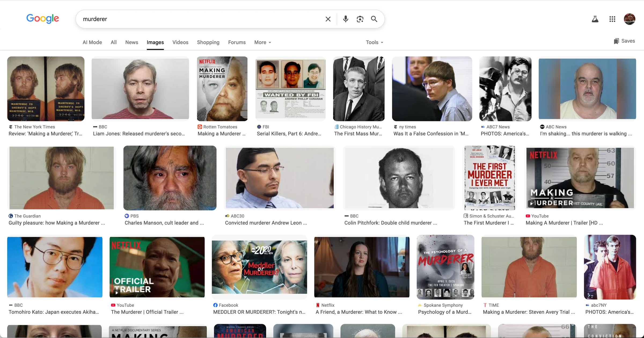Go to Google home via logo
644x338 pixels.
[42, 19]
